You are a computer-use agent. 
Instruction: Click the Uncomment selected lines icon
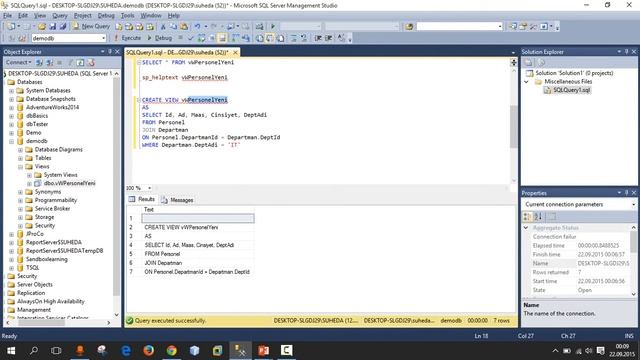304,38
